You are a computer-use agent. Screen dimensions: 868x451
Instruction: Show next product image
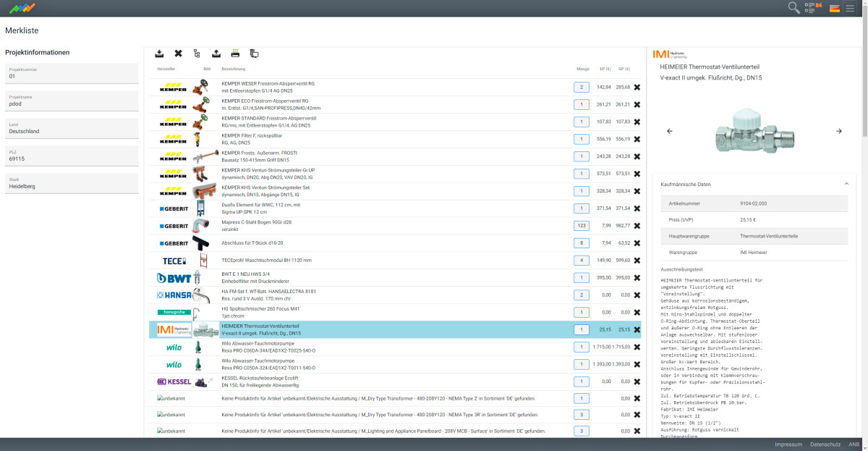(839, 131)
